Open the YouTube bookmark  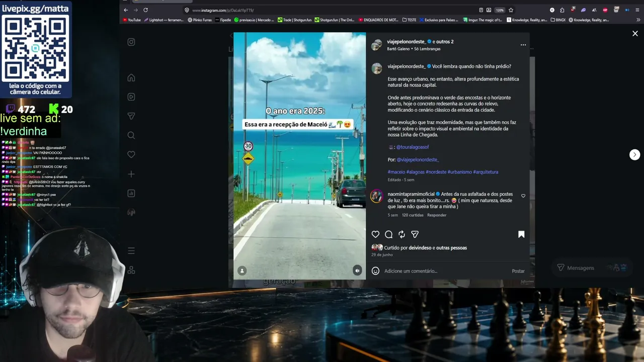(131, 20)
